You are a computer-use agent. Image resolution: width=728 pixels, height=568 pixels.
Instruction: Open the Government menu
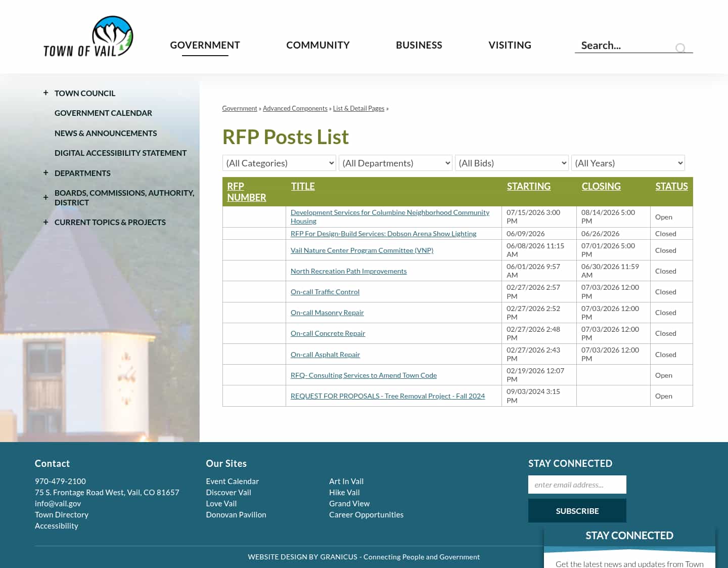click(205, 45)
